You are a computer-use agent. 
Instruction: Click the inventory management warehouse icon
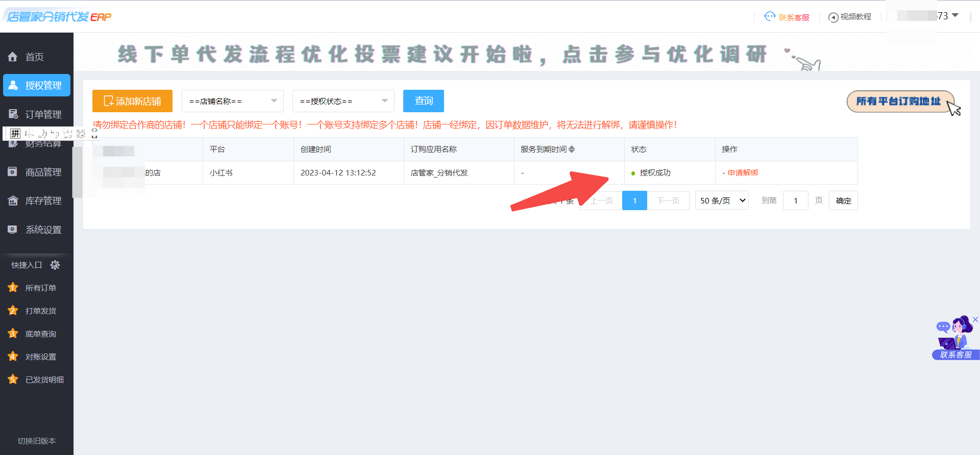tap(13, 201)
